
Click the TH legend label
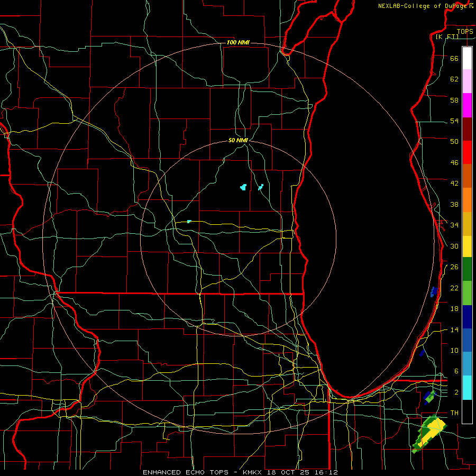(454, 413)
